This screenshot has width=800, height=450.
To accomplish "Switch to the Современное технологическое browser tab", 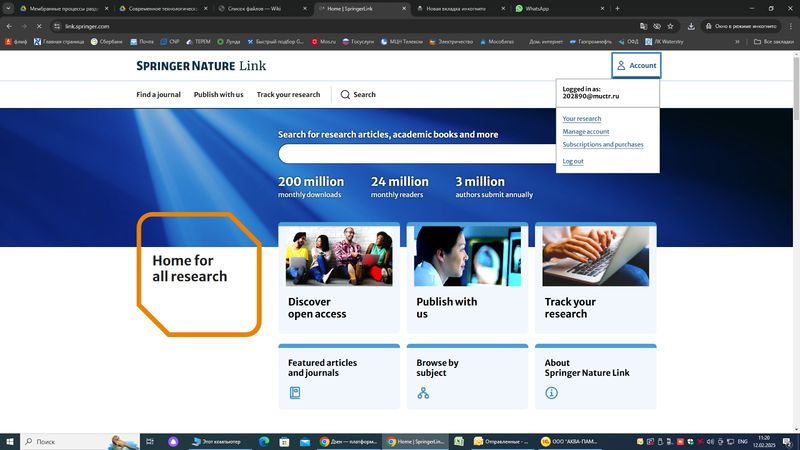I will click(164, 8).
